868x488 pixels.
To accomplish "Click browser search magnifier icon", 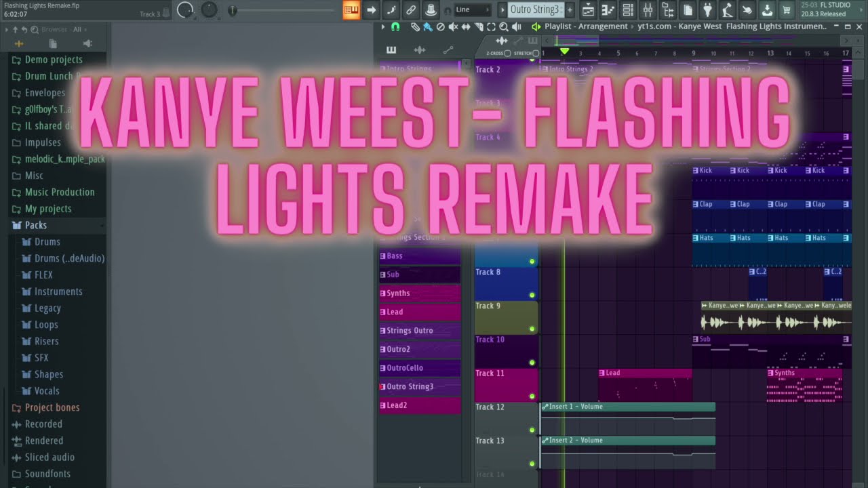I will tap(33, 29).
